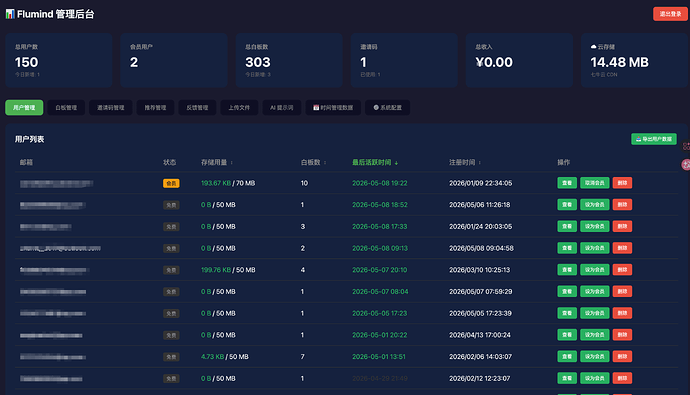This screenshot has width=690, height=395.
Task: View the user registered 2026/05/06 11:26:18
Action: (567, 205)
